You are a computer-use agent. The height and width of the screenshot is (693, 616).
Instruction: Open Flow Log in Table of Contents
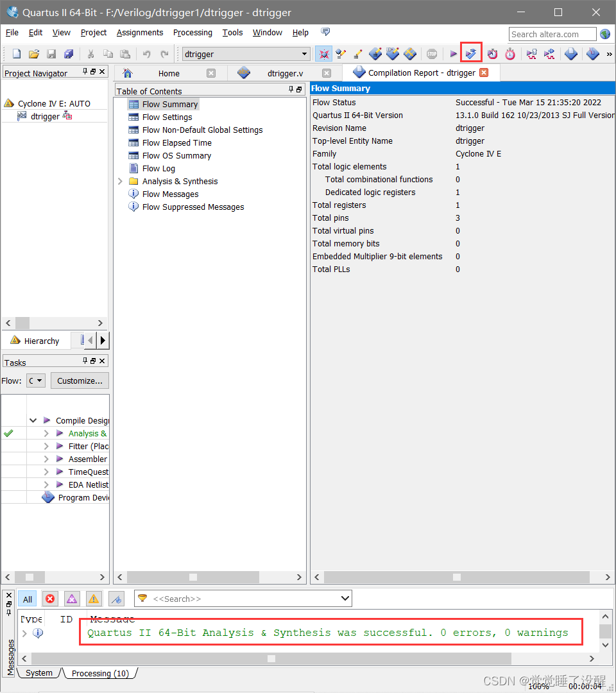(x=158, y=168)
